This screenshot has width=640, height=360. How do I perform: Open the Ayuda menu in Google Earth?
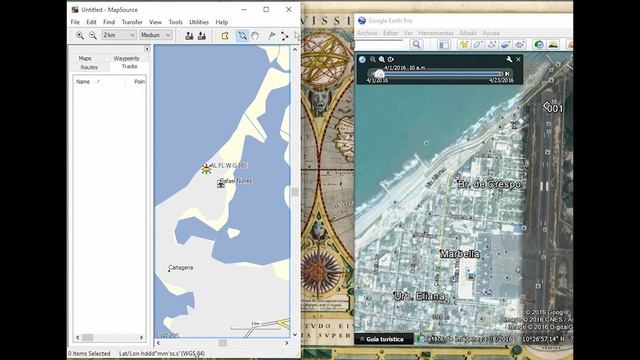pyautogui.click(x=491, y=33)
